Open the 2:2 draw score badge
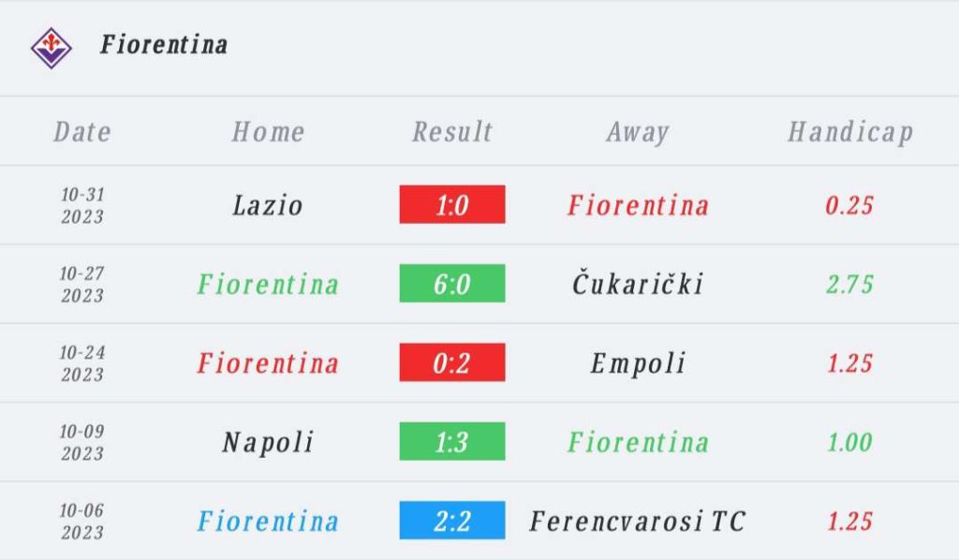Viewport: 959px width, 560px height. point(452,521)
